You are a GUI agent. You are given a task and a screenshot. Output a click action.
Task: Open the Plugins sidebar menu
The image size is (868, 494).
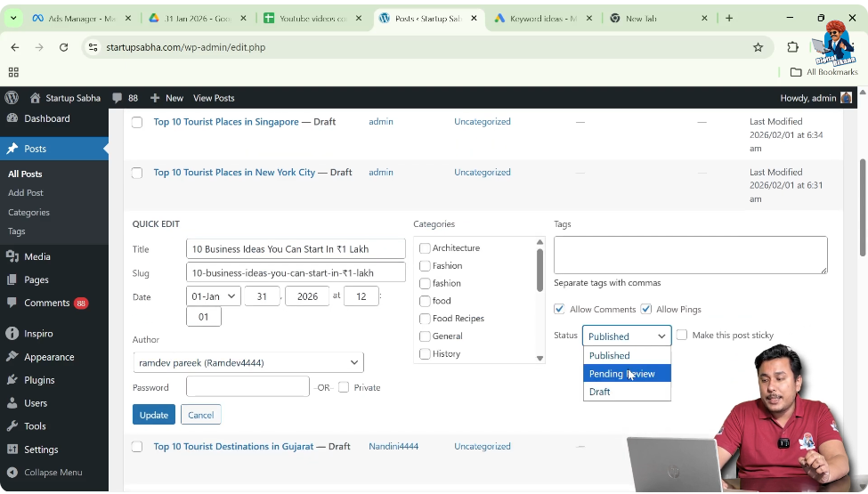click(x=39, y=380)
